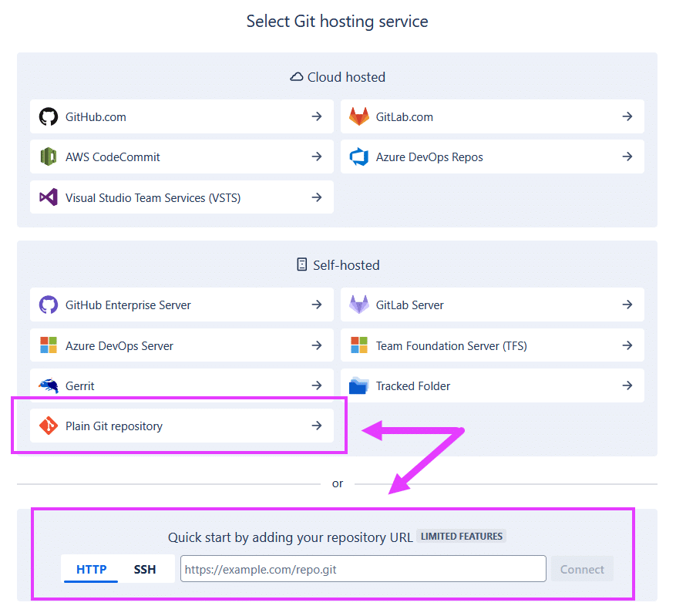Select Tracked Folder hosting option

(x=413, y=386)
